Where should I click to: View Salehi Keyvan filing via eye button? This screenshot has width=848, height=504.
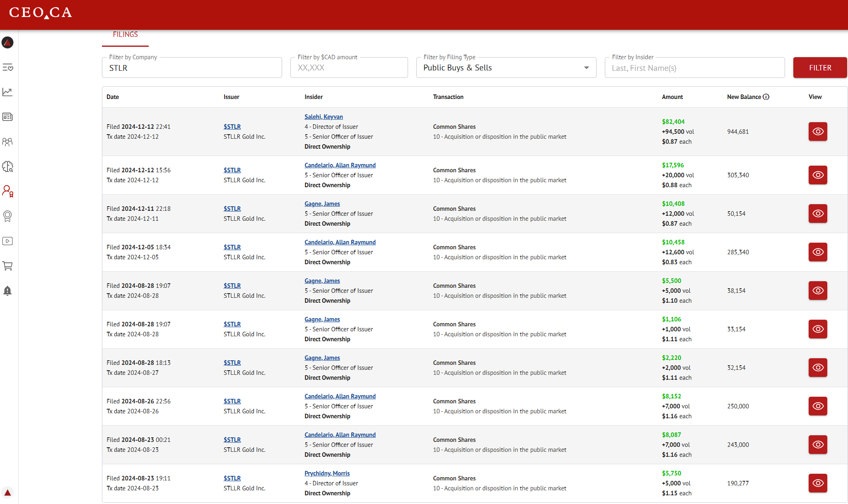[817, 132]
